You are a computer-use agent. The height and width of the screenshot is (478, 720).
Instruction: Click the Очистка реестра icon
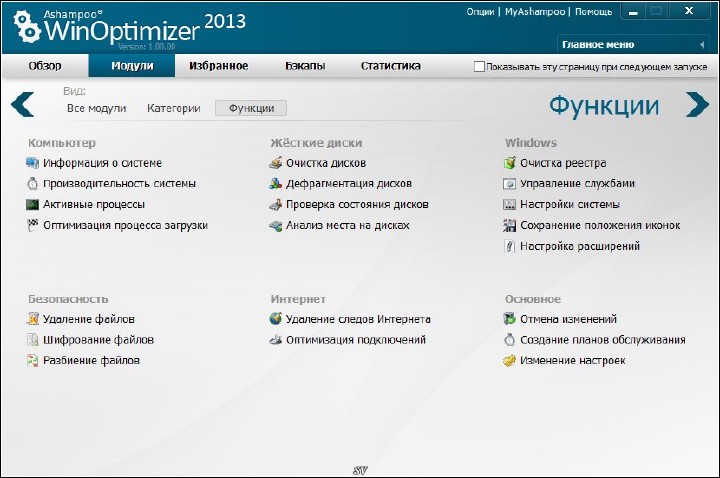click(511, 163)
